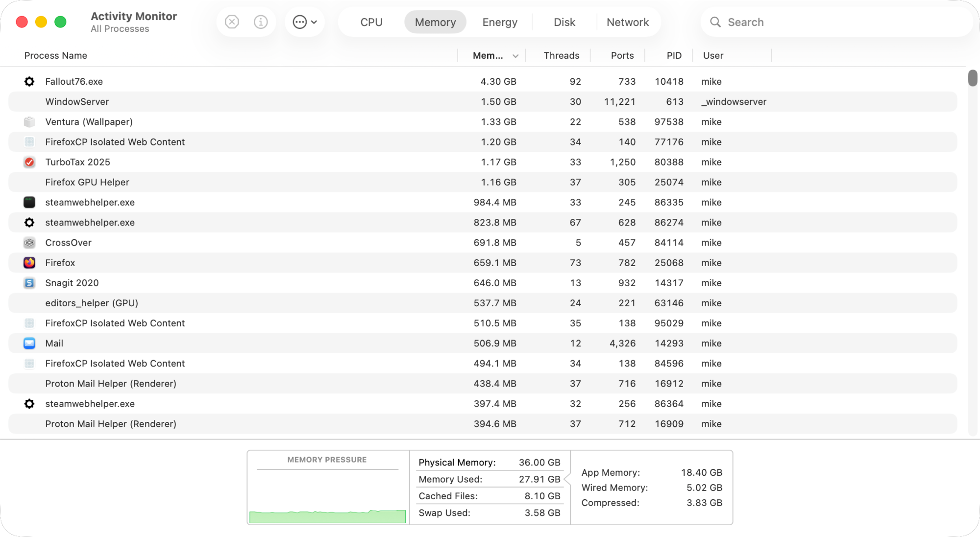Click icon of FirefoxCP Isolated Web Content 494.1 MB
980x537 pixels.
(29, 363)
